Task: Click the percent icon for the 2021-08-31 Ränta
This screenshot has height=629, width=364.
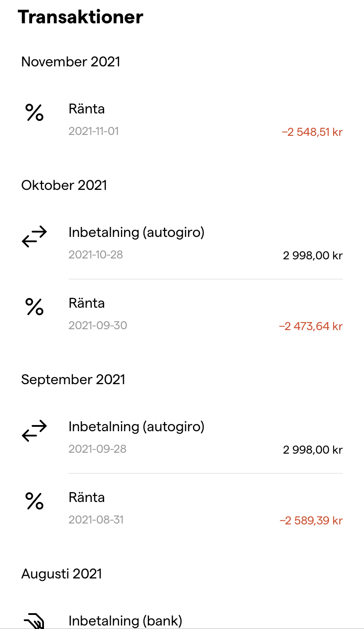Action: pyautogui.click(x=34, y=501)
